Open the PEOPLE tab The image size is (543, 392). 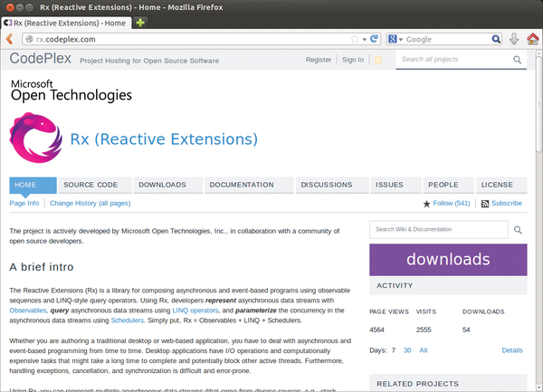coord(449,185)
